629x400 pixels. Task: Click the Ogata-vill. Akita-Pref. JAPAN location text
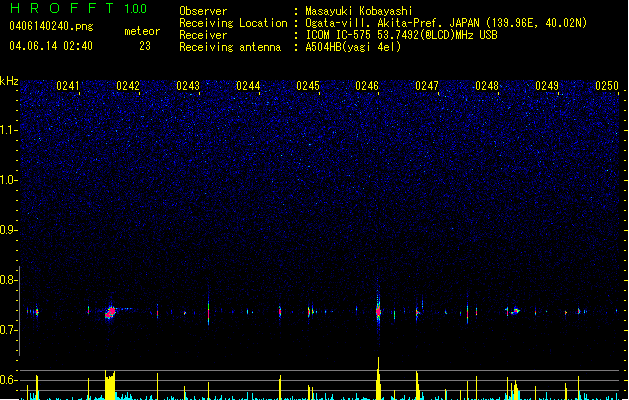(x=446, y=23)
